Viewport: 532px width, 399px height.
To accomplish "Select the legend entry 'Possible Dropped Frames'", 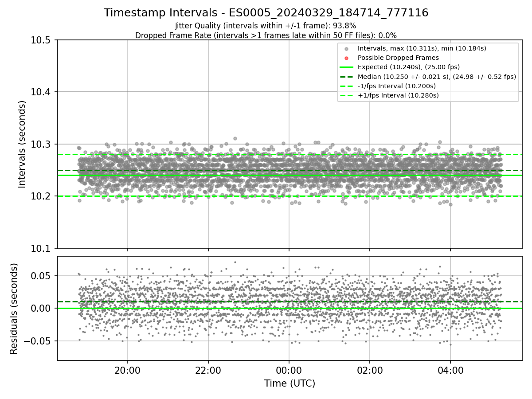I will [x=398, y=58].
